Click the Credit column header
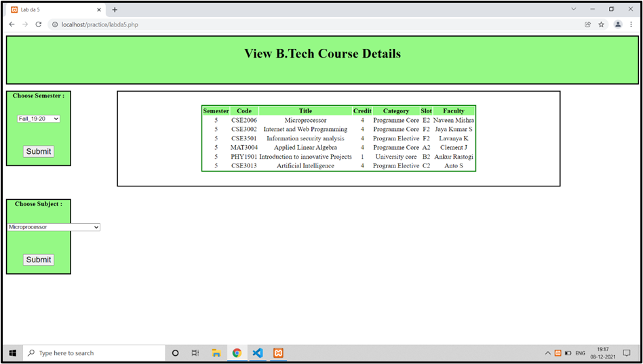Viewport: 643px width, 364px height. point(362,110)
